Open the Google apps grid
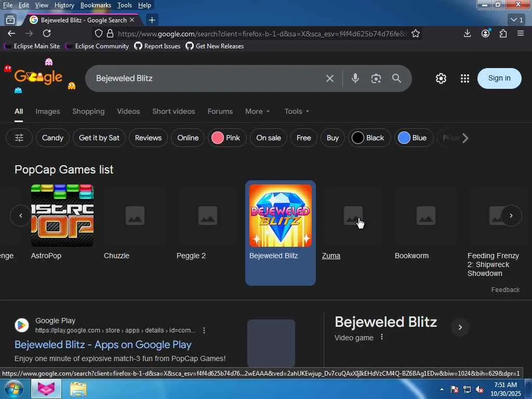The image size is (532, 399). pyautogui.click(x=465, y=78)
